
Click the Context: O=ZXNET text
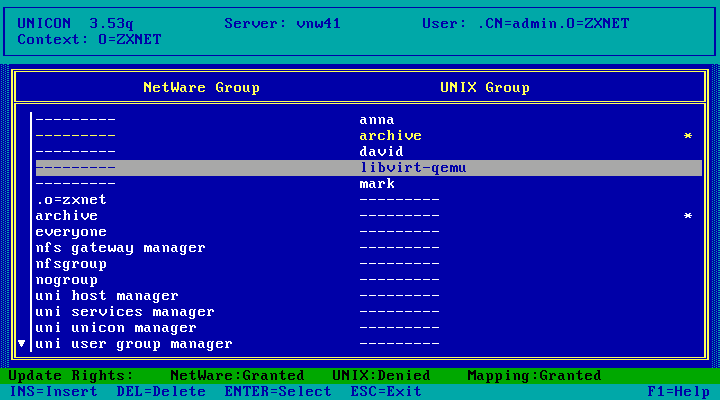[89, 39]
